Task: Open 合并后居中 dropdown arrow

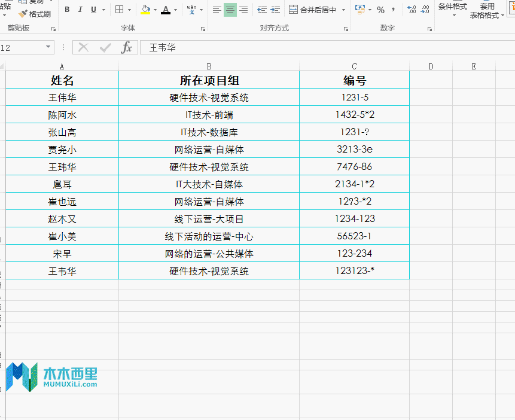Action: [x=343, y=10]
